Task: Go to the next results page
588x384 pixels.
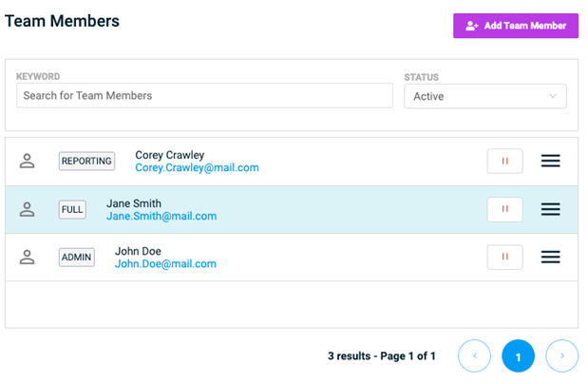Action: click(x=561, y=355)
